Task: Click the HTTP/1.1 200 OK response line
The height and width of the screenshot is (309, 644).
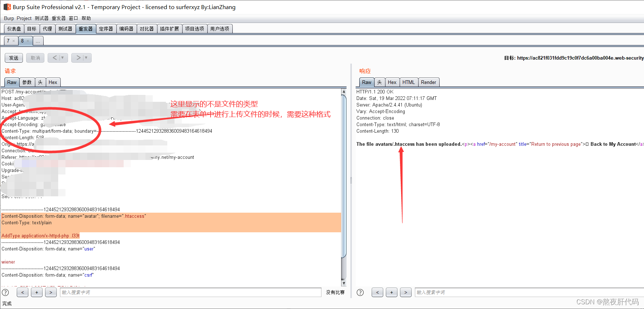Action: 375,92
